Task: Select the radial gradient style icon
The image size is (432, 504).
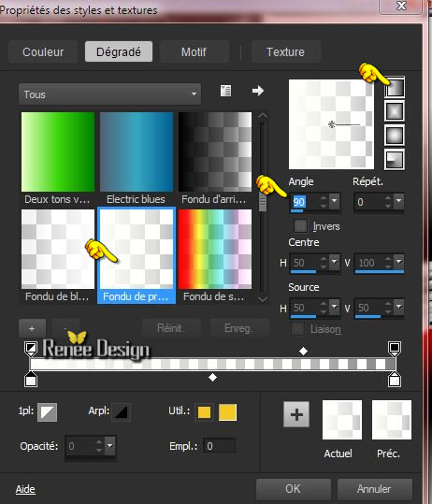Action: click(x=395, y=160)
